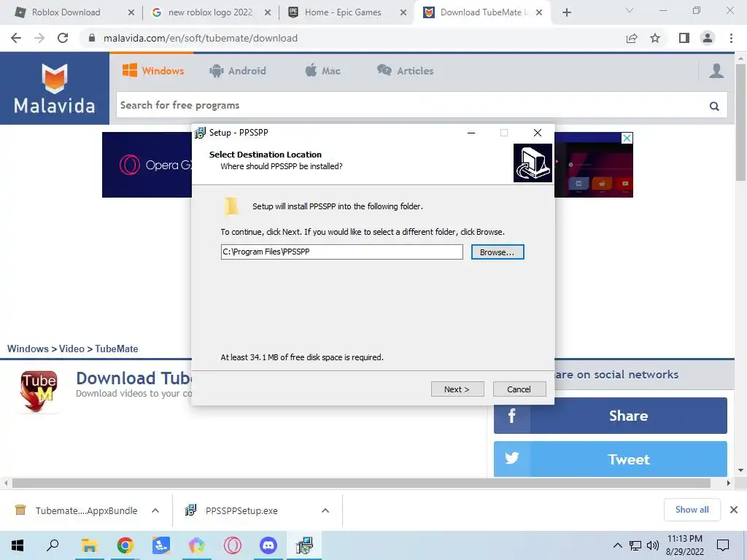Viewport: 747px width, 560px height.
Task: Open the Articles section on Malavida
Action: pos(406,71)
